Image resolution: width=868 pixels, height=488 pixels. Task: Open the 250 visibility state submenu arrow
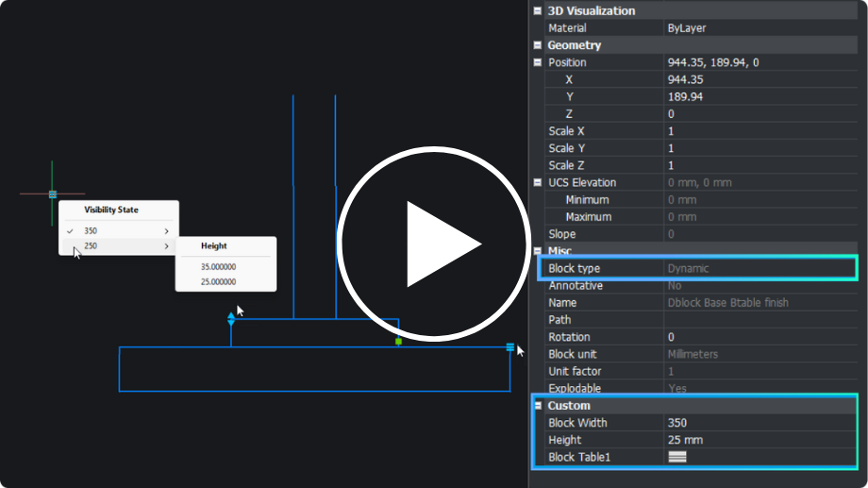tap(167, 246)
